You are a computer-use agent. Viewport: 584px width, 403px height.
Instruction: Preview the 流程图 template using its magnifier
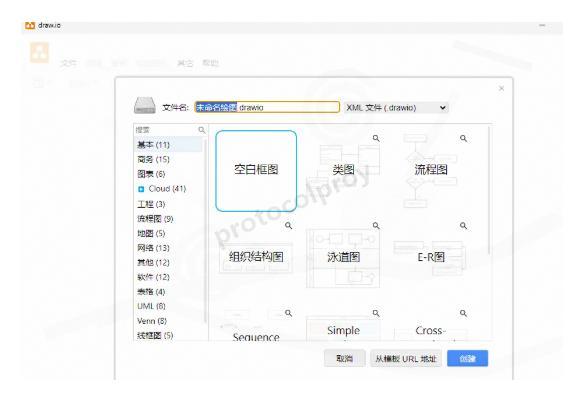click(463, 138)
